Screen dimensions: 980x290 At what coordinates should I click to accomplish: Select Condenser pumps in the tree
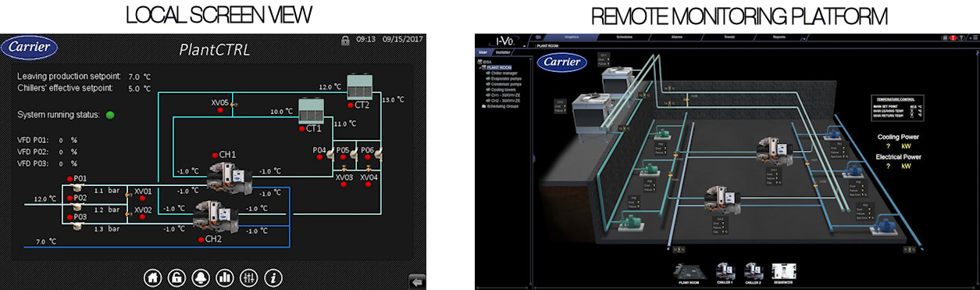click(x=506, y=84)
